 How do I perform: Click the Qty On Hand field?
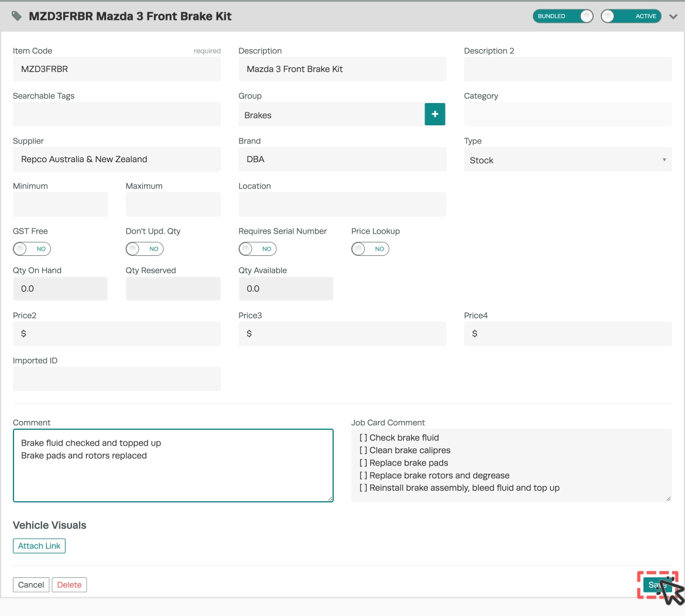pos(60,288)
